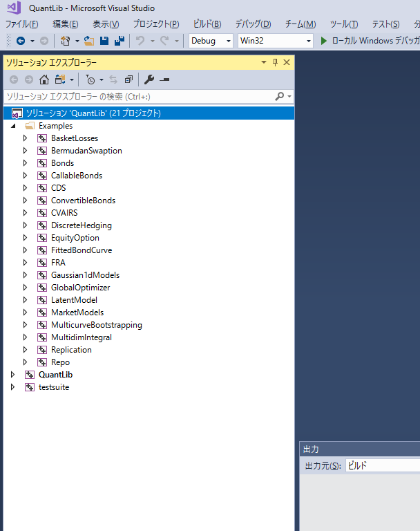Open the 編集(E) menu
The height and width of the screenshot is (531, 420).
(66, 24)
